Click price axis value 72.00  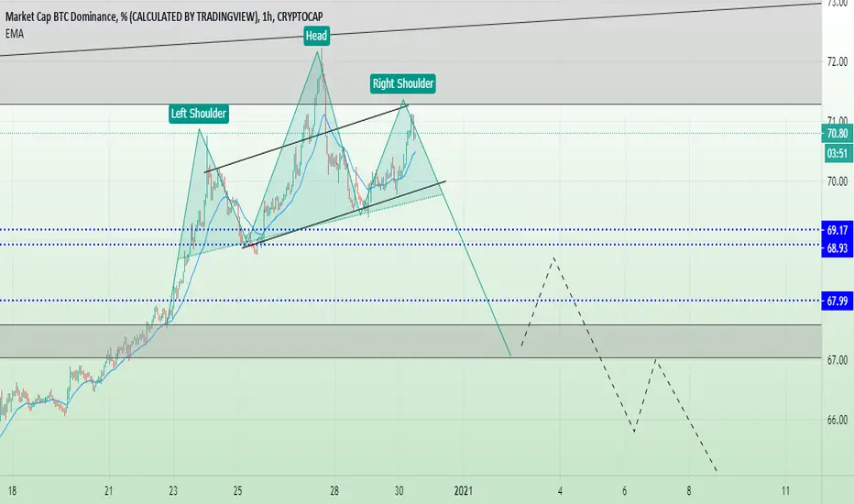pos(838,61)
